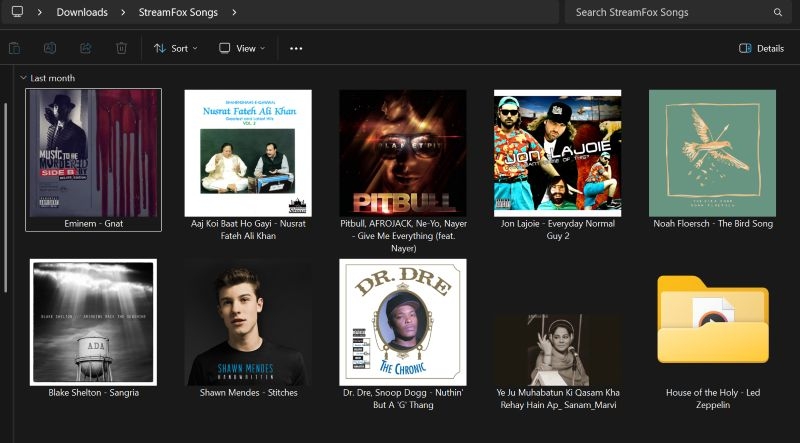Toggle the Details pane button
This screenshot has height=443, width=800.
[761, 48]
